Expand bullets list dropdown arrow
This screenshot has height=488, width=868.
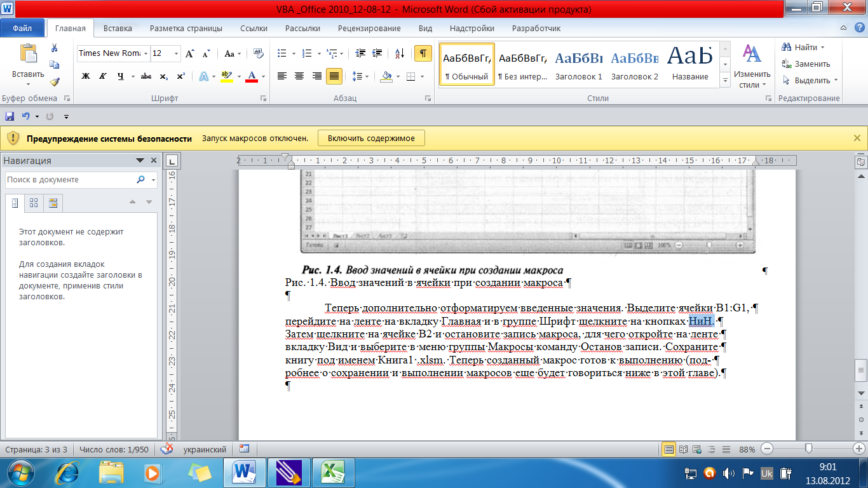click(x=292, y=53)
